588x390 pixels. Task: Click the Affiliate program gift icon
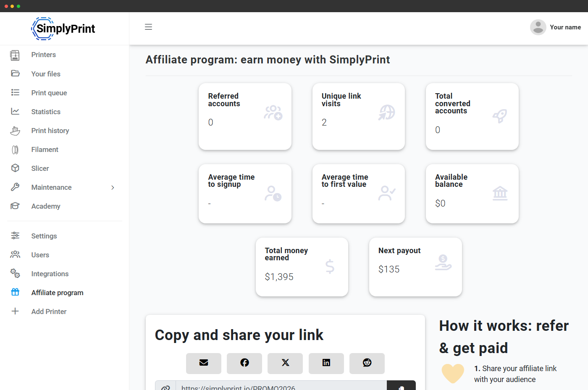(x=15, y=292)
